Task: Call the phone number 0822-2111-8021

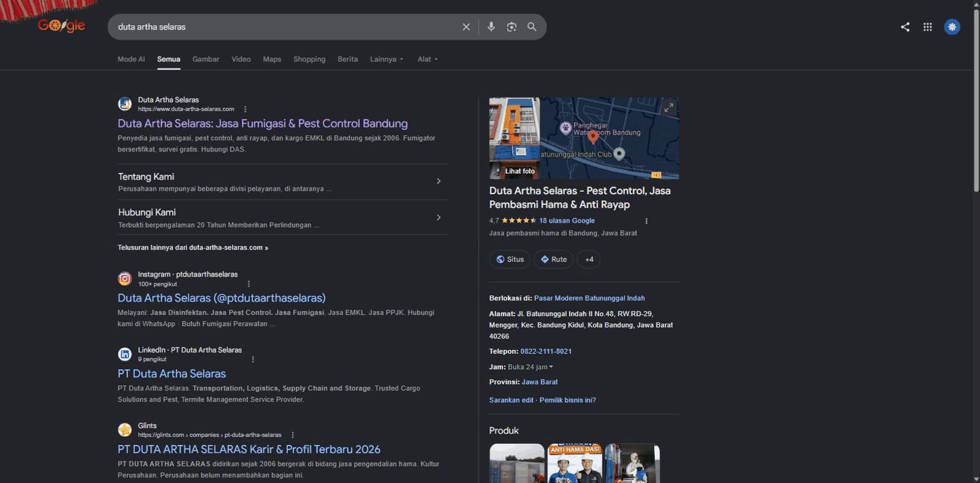Action: pyautogui.click(x=546, y=352)
